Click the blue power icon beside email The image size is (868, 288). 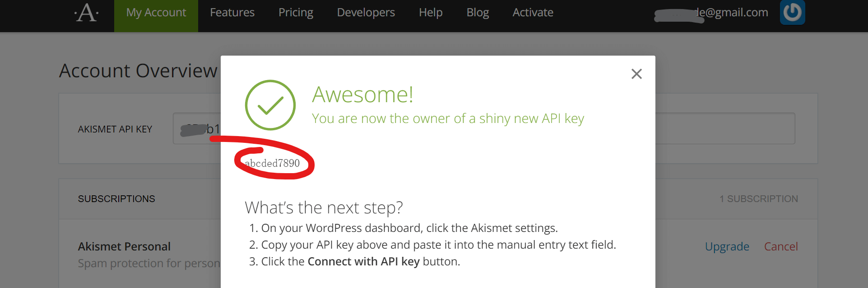[x=792, y=12]
